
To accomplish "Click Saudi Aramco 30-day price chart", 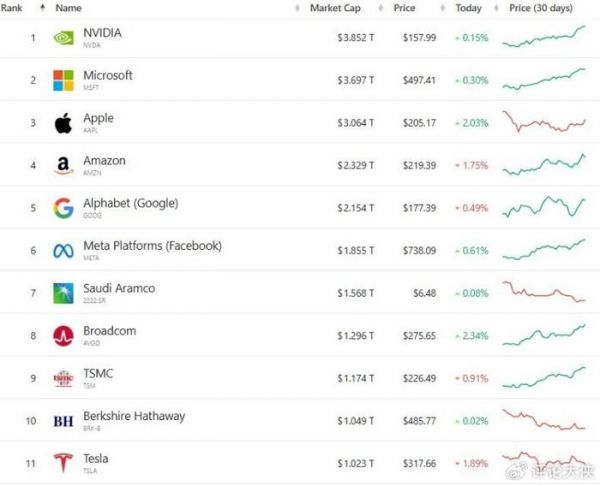I will click(x=545, y=293).
